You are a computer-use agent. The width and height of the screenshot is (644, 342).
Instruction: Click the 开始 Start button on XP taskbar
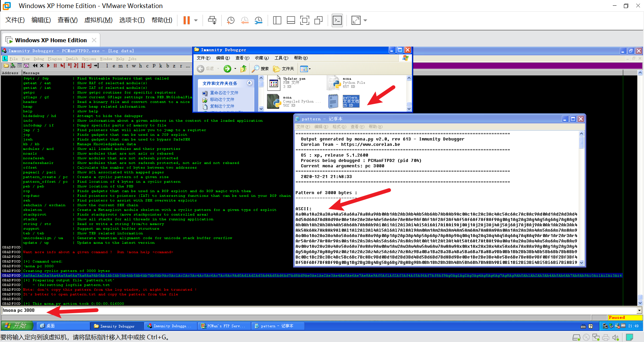(x=17, y=326)
